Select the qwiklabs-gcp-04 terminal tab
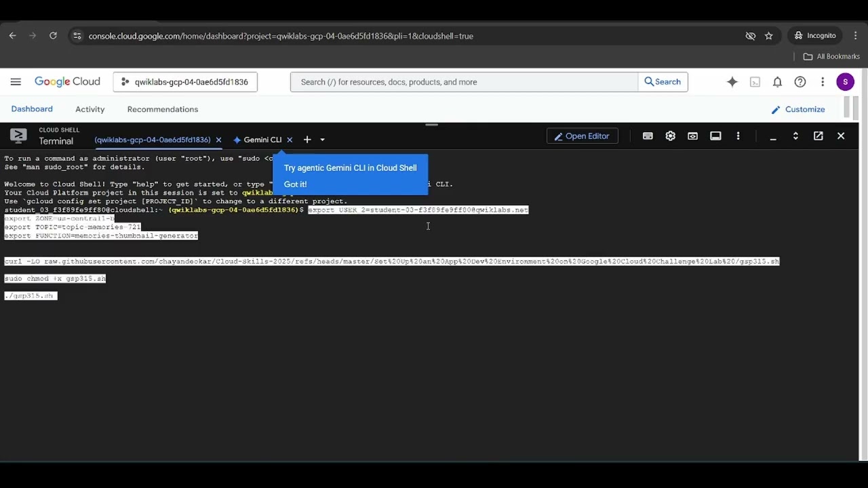 coord(153,140)
